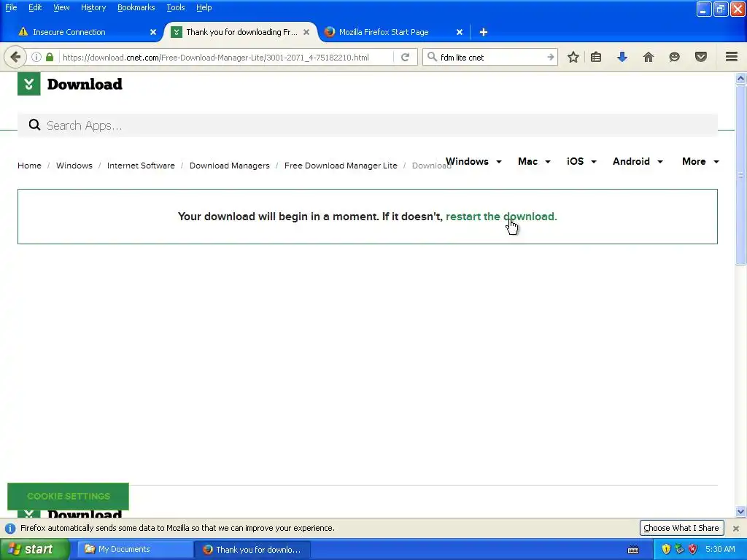Show bookmarks list icon
The image size is (747, 560).
pos(595,57)
